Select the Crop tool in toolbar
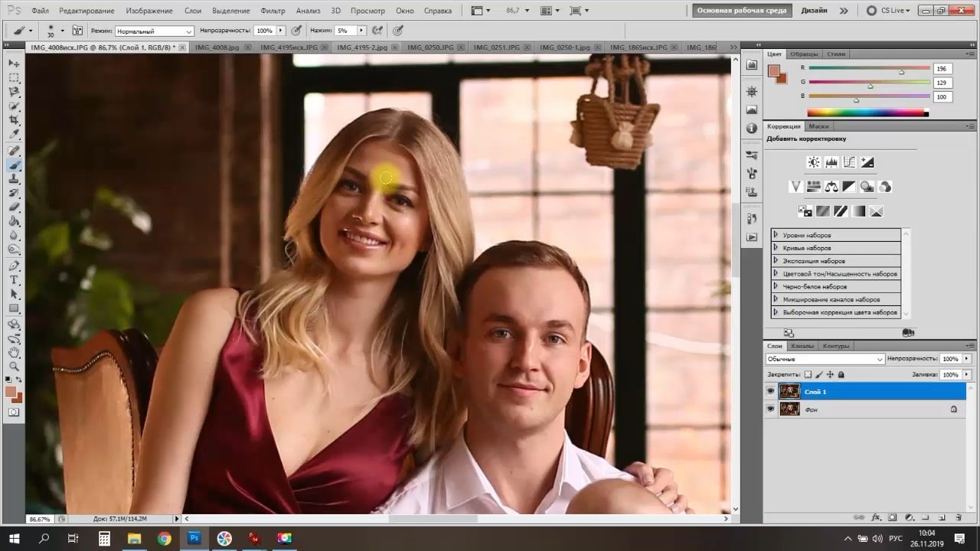Screen dimensions: 980x551 [14, 120]
